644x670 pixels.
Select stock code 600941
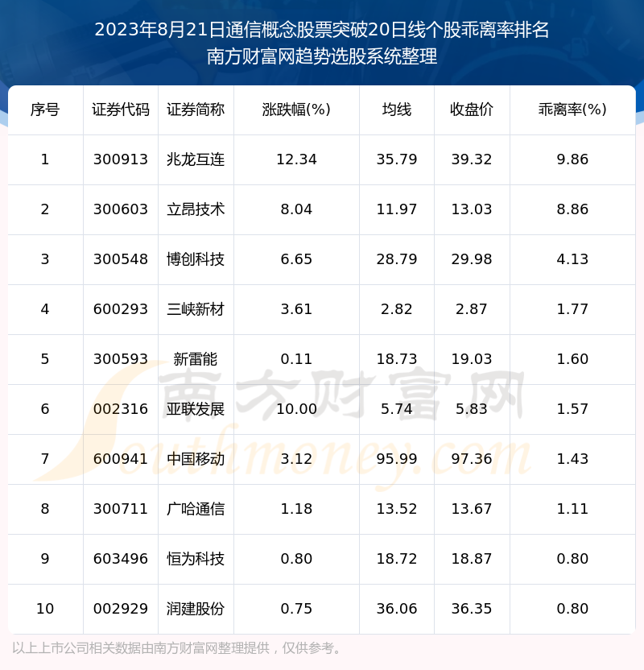[121, 459]
